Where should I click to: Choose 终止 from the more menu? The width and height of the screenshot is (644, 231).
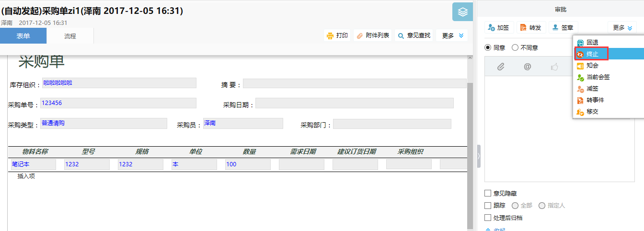tap(609, 54)
